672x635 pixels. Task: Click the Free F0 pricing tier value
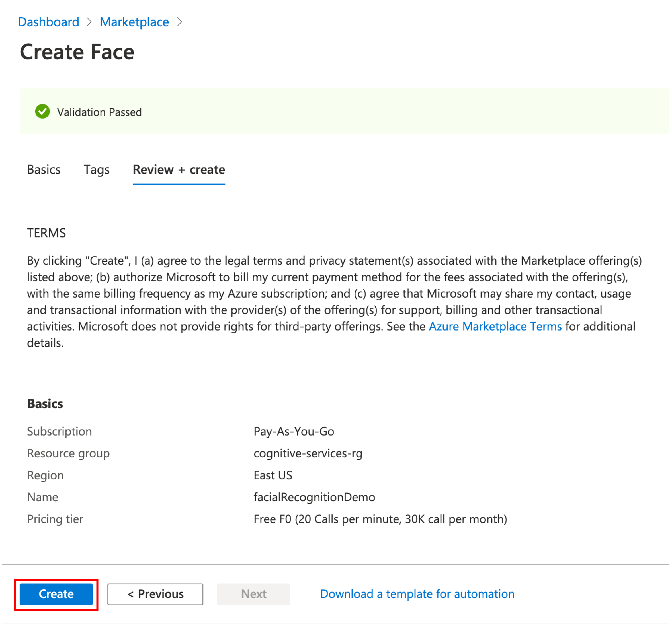point(380,519)
